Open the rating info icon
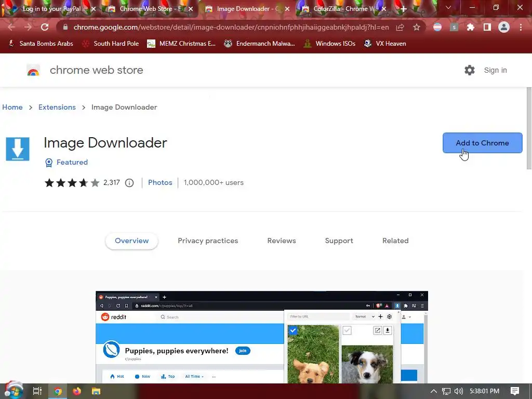This screenshot has width=532, height=399. pyautogui.click(x=129, y=183)
